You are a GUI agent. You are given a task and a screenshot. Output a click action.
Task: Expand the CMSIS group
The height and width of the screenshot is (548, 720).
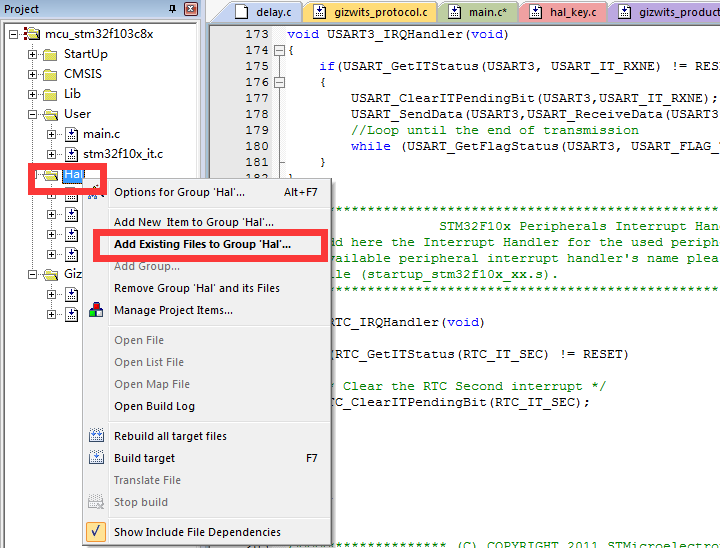click(x=32, y=74)
